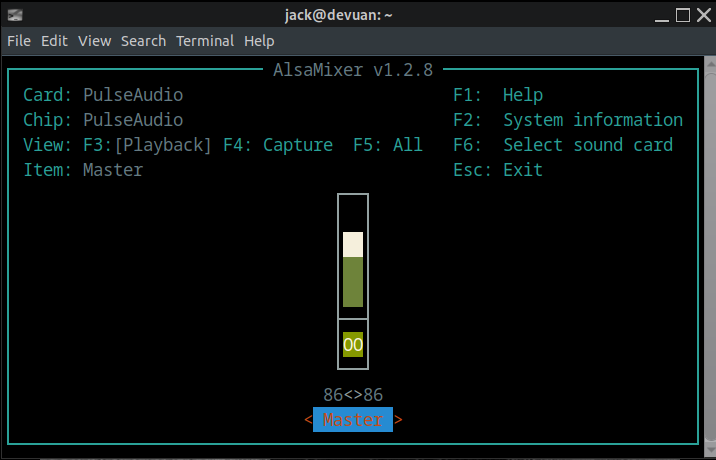Open the Help menu in menu bar
Screen dimensions: 716x460
[259, 41]
